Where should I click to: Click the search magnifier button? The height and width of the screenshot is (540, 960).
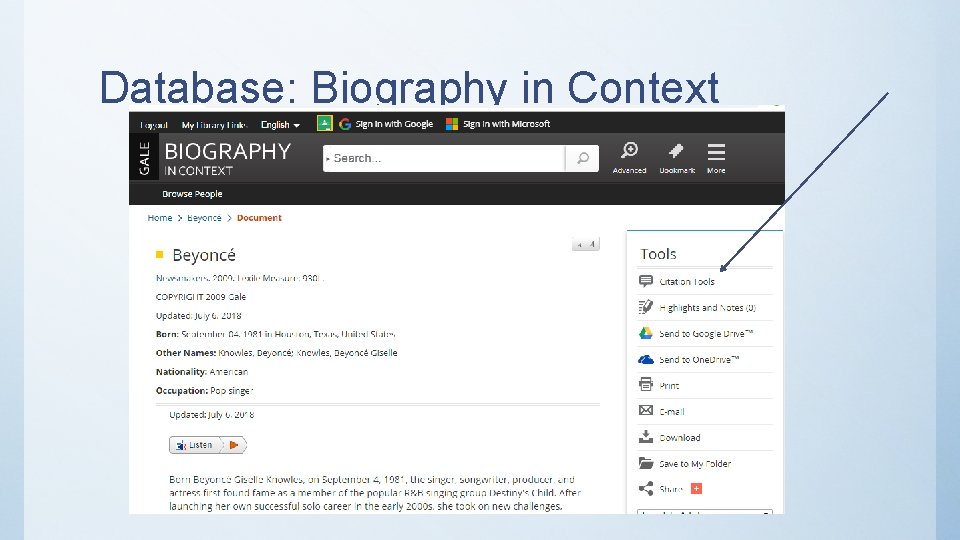click(x=582, y=158)
